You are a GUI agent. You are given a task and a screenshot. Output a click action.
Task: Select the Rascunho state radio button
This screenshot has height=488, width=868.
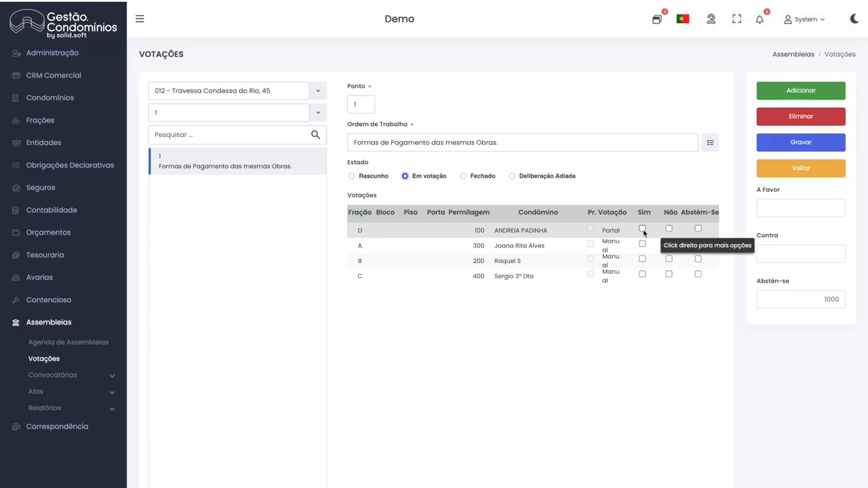pos(352,176)
